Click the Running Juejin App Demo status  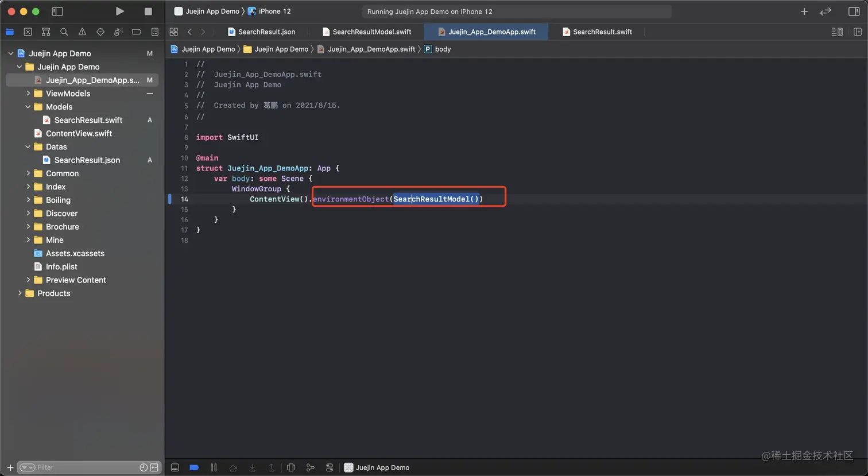point(430,11)
